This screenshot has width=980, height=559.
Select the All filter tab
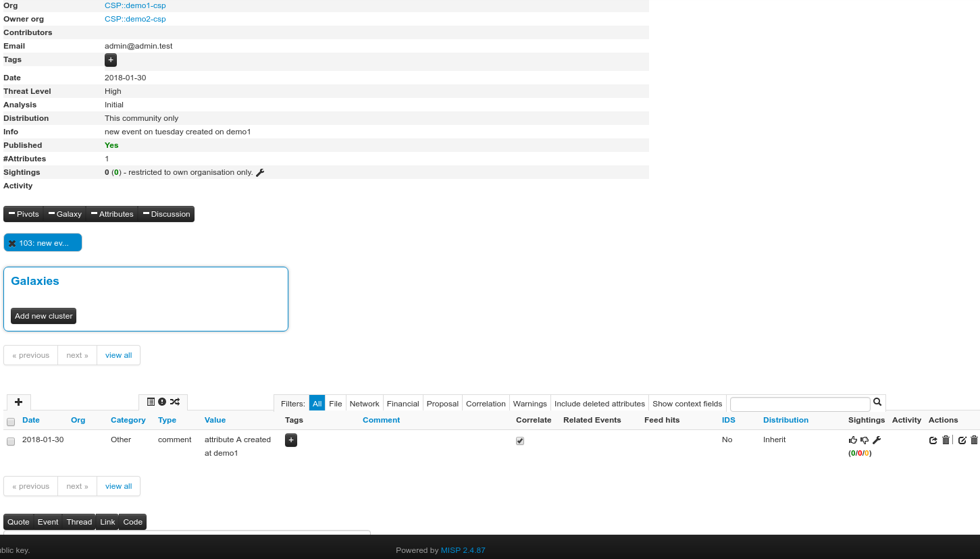317,403
